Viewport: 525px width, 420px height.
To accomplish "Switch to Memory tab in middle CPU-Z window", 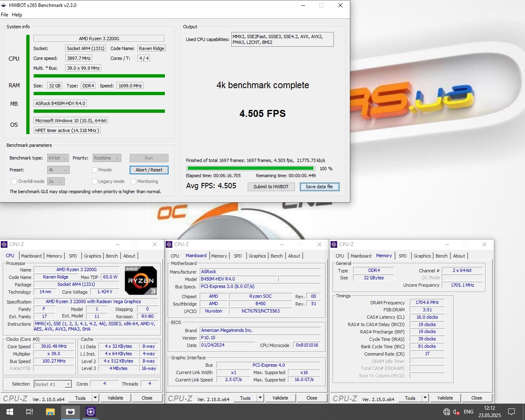I will pyautogui.click(x=219, y=256).
